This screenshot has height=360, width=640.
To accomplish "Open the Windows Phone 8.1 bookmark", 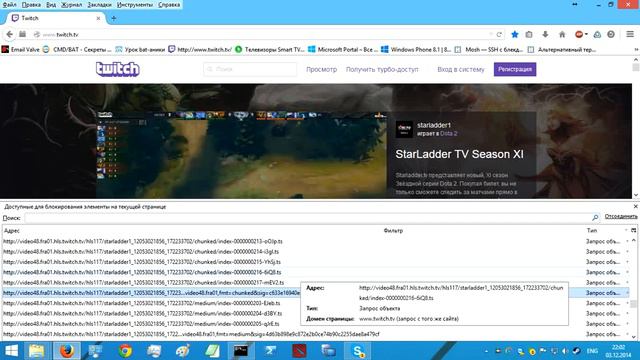I will tap(416, 49).
